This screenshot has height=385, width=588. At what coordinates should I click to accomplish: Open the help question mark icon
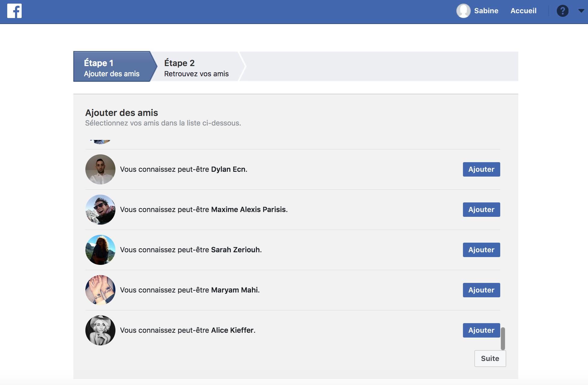click(562, 11)
